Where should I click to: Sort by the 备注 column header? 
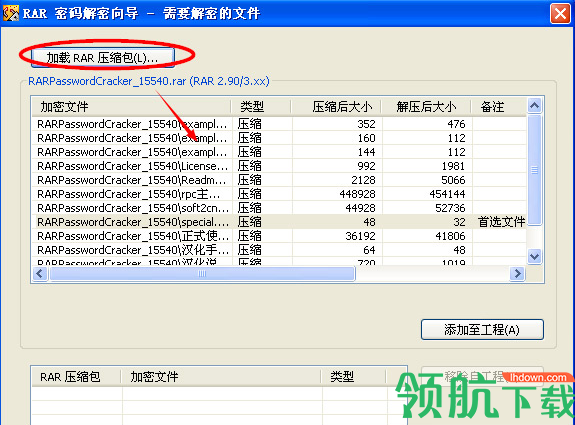coord(499,107)
